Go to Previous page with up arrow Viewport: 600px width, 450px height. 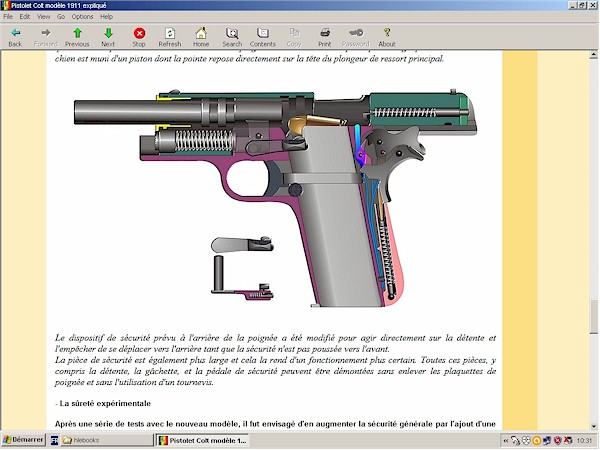pyautogui.click(x=77, y=33)
